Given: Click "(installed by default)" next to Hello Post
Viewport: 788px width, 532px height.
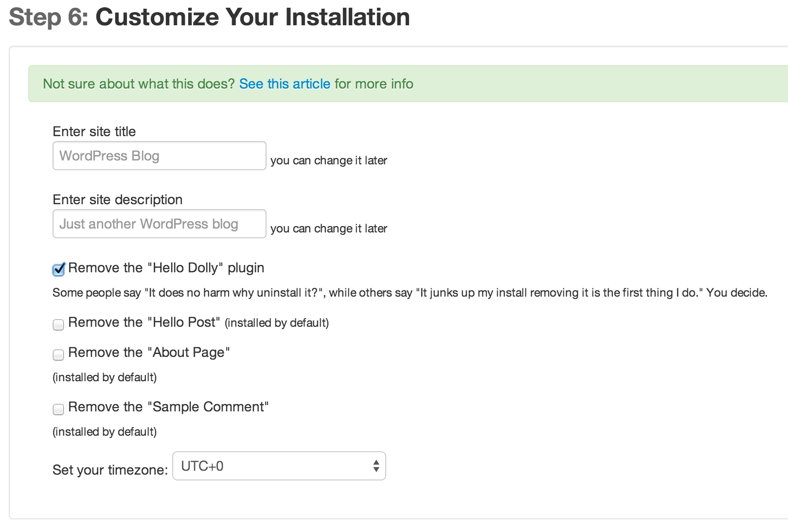Looking at the screenshot, I should 277,323.
